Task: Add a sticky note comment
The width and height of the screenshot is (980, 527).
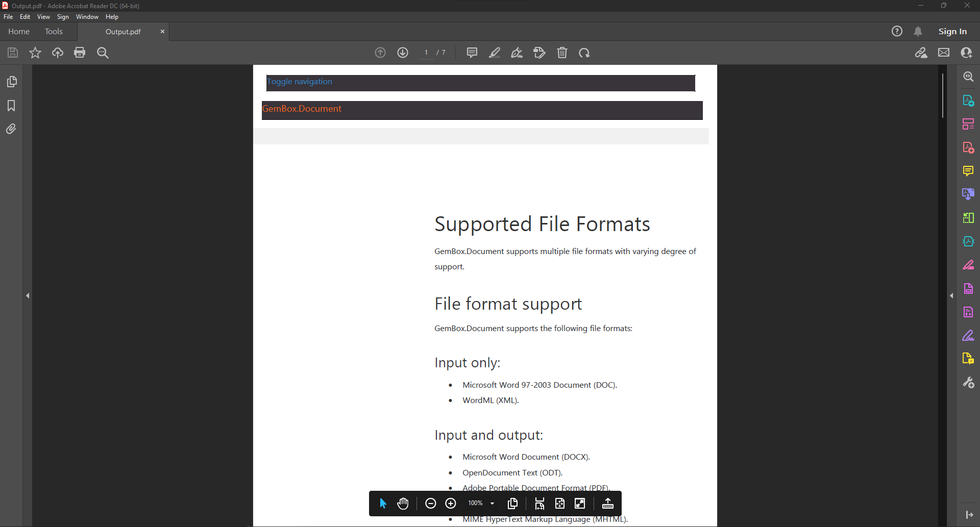Action: click(472, 53)
